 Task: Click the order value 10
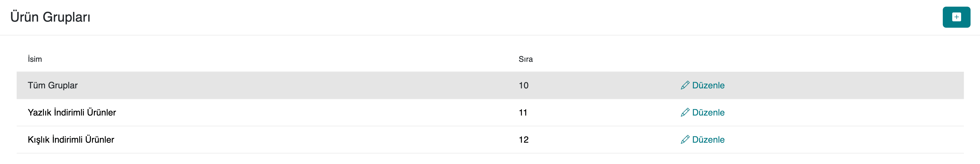(x=524, y=85)
